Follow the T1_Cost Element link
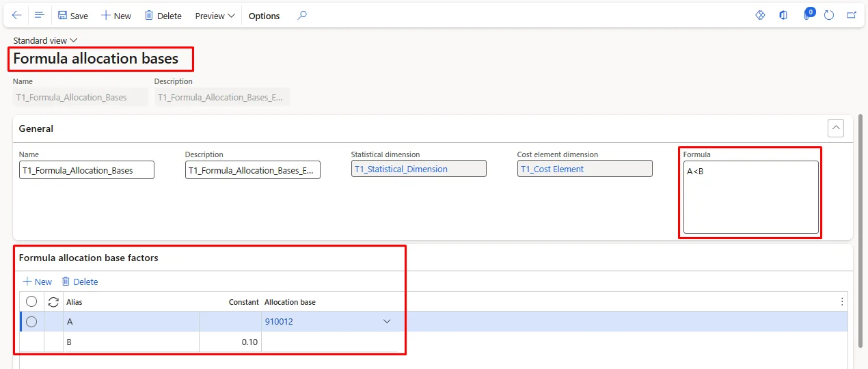Screen dimensions: 868x369 click(552, 169)
